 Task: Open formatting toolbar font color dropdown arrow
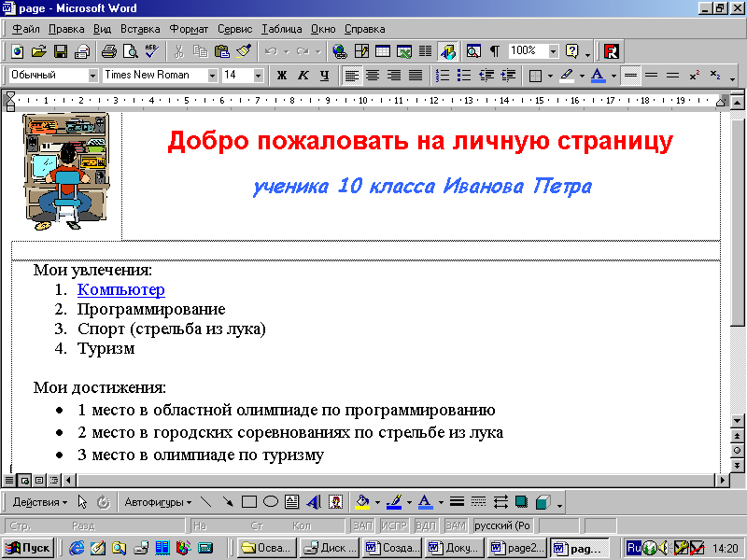coord(613,76)
